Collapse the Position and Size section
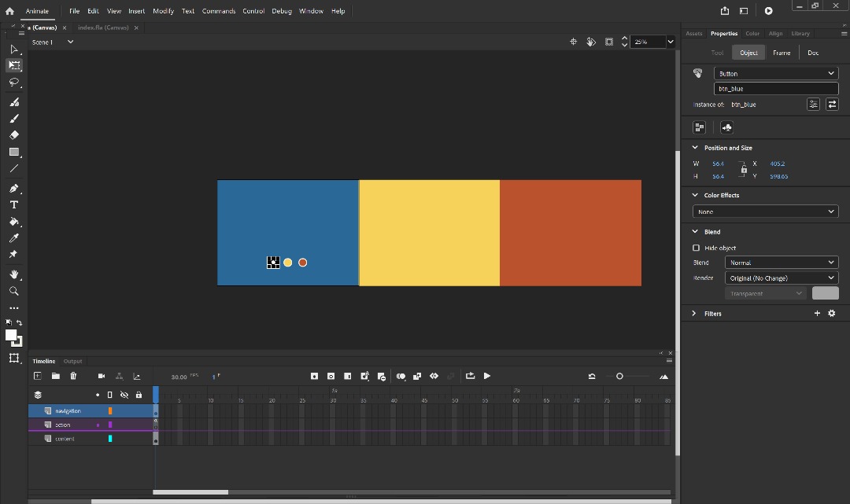Screen dimensions: 850x504 (695, 147)
